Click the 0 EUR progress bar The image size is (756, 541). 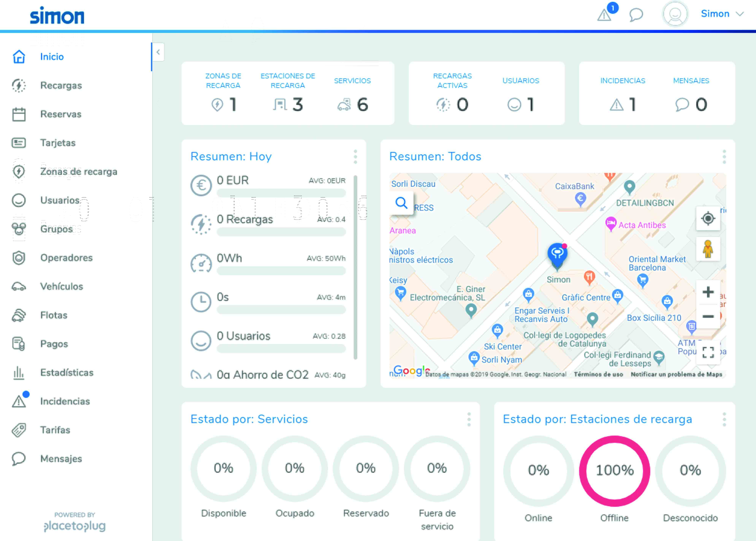pyautogui.click(x=281, y=193)
